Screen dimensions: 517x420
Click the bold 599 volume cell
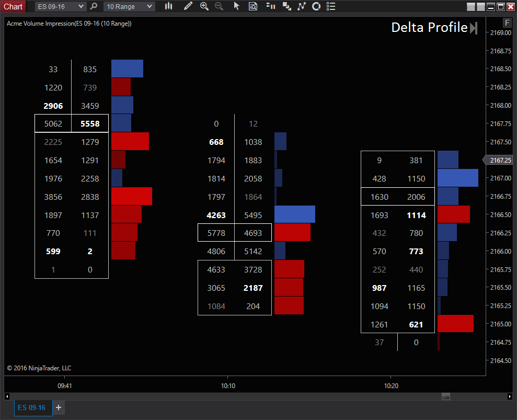[53, 252]
